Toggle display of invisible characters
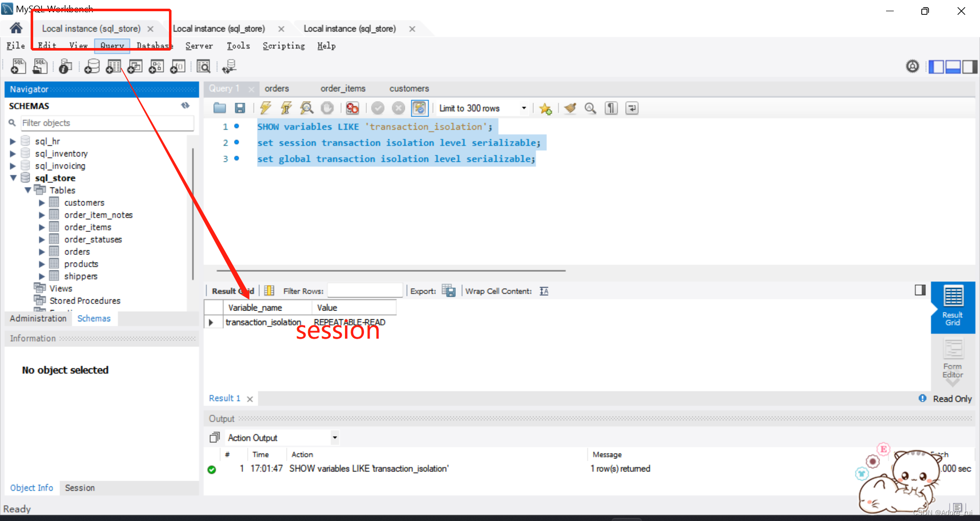The image size is (980, 521). (611, 108)
